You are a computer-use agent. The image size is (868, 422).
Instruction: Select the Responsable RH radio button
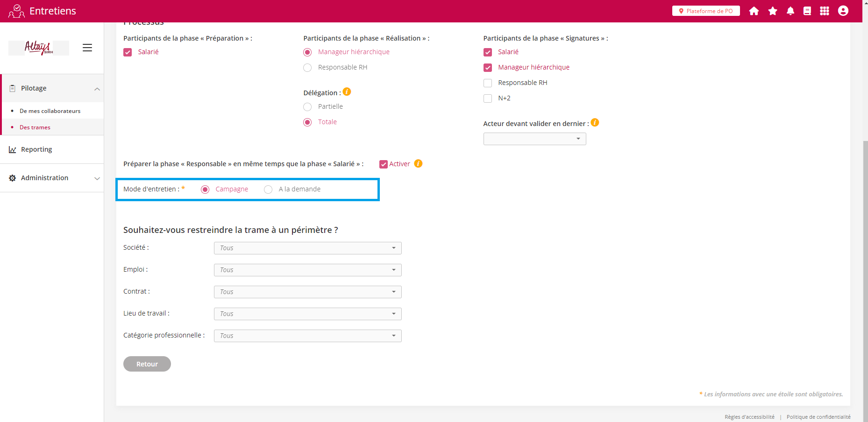pyautogui.click(x=307, y=68)
